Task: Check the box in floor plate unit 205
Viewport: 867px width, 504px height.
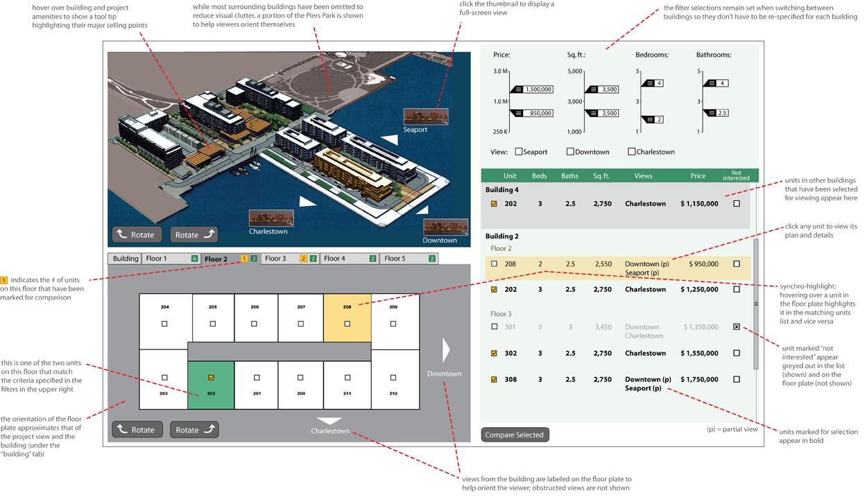Action: (x=212, y=324)
